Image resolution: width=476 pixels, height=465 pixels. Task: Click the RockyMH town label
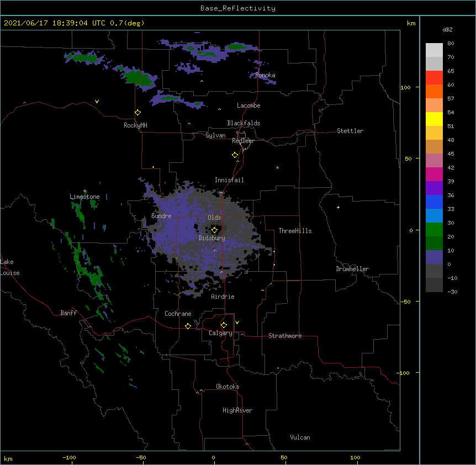[x=135, y=125]
